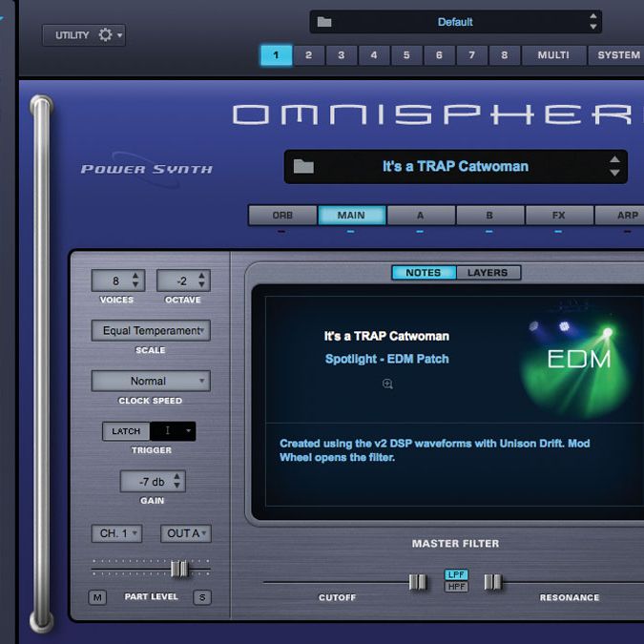Step to the previous patch with the up arrow
644x644 pixels.
(x=614, y=159)
